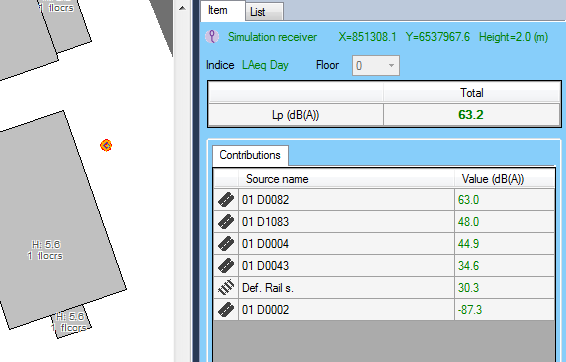Switch to the List tab
Screen dimensions: 566x362
[264, 12]
